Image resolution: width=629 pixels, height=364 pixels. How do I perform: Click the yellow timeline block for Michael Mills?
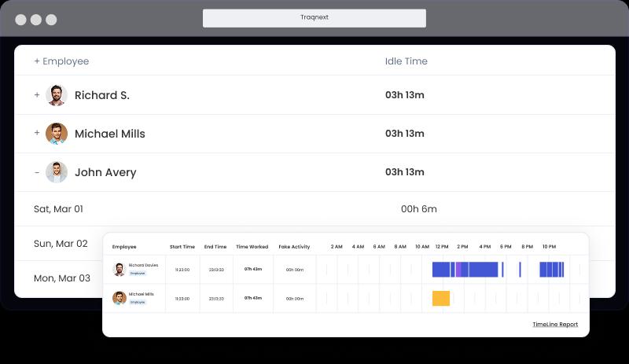pyautogui.click(x=441, y=298)
